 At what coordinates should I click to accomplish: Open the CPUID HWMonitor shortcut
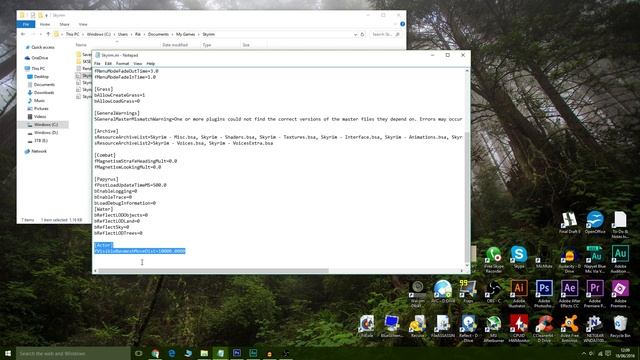point(518,328)
